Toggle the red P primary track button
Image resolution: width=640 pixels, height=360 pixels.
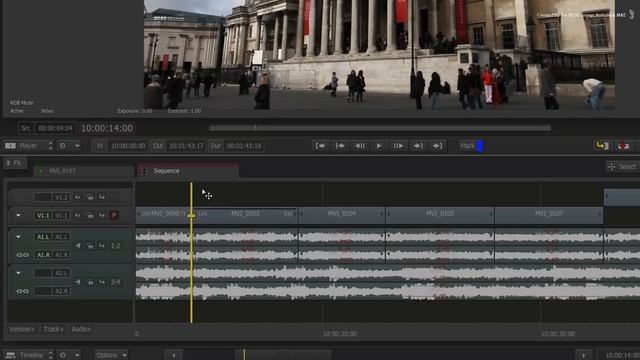click(x=114, y=215)
